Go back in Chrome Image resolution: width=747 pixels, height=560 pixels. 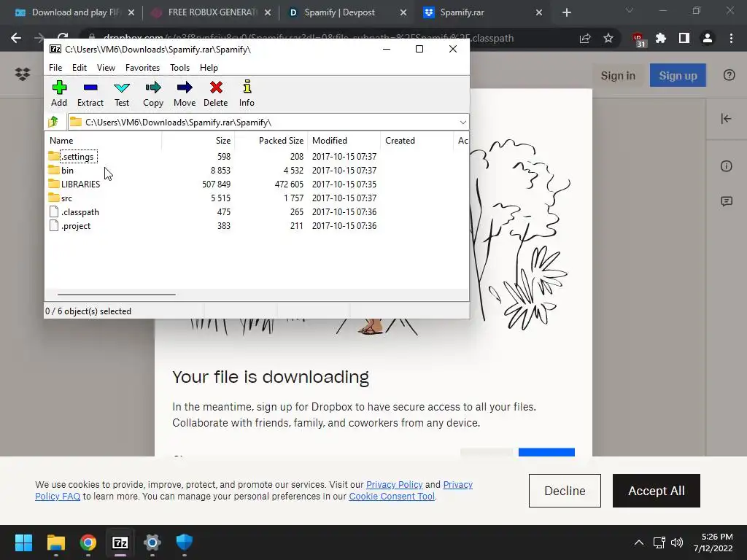click(x=16, y=38)
